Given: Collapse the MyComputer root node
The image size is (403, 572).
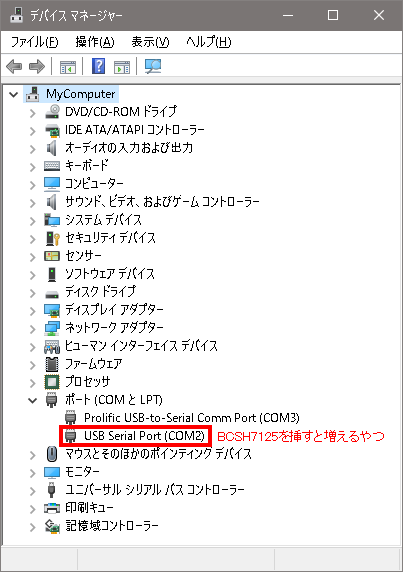Looking at the screenshot, I should 13,94.
